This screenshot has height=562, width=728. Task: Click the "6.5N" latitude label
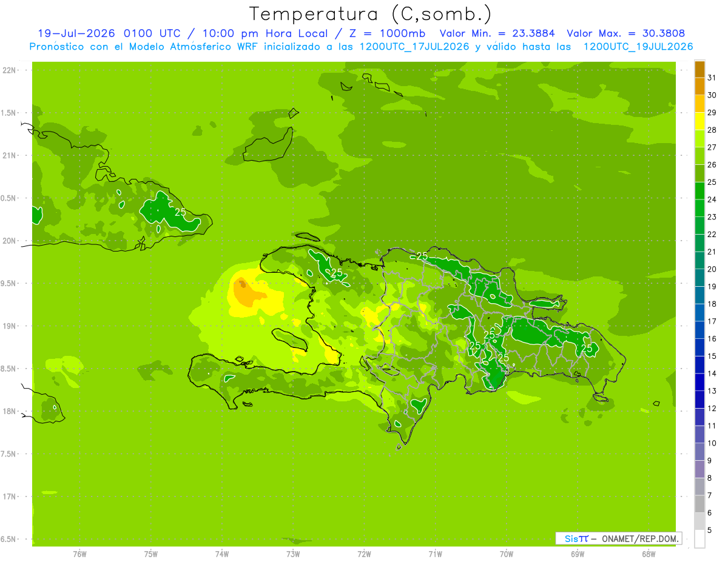click(9, 539)
